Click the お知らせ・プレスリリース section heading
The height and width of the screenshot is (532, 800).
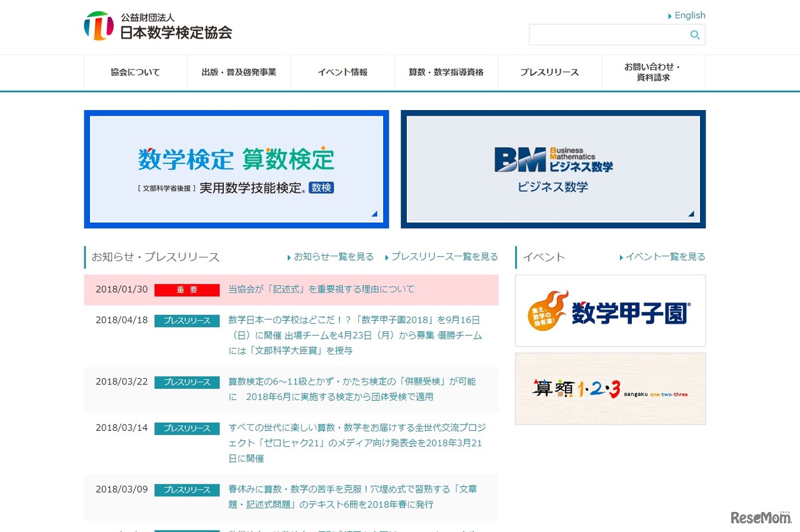(x=156, y=258)
